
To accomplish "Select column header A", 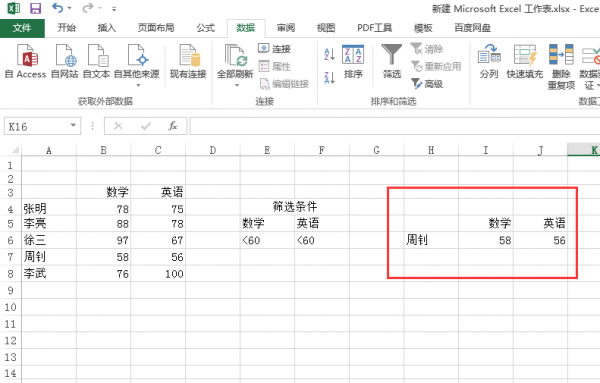I will click(x=49, y=150).
